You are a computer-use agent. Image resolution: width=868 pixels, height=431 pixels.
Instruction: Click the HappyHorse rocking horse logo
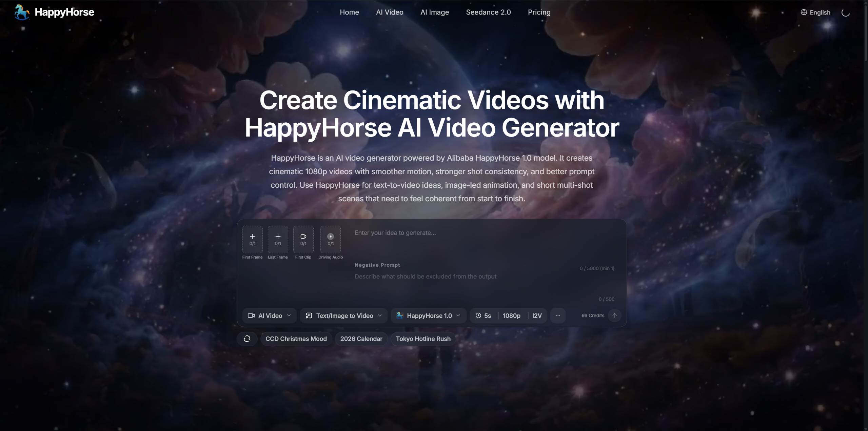22,12
